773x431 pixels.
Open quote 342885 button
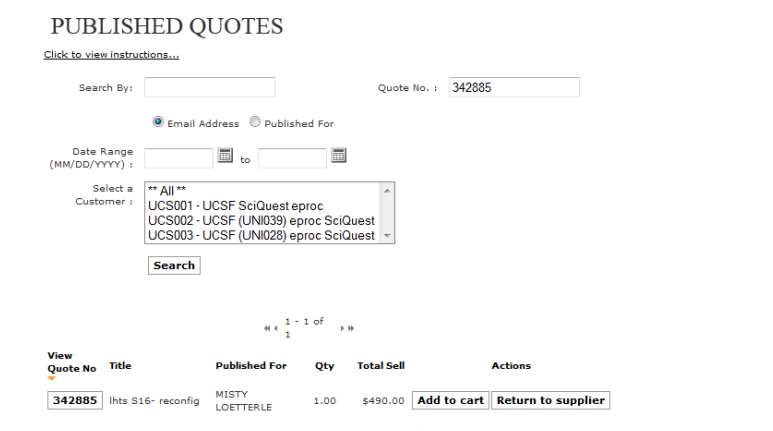point(75,400)
